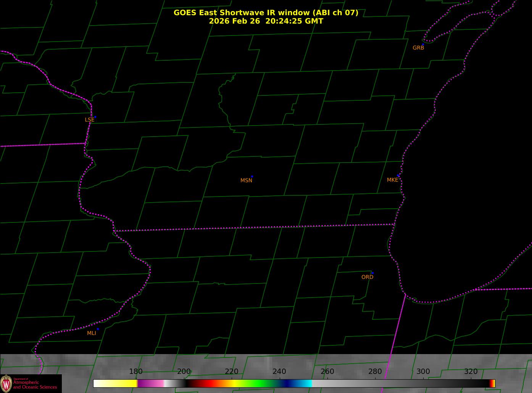Screen dimensions: 532x393
Task: Click the 180 label on temperature scale
Action: 136,372
